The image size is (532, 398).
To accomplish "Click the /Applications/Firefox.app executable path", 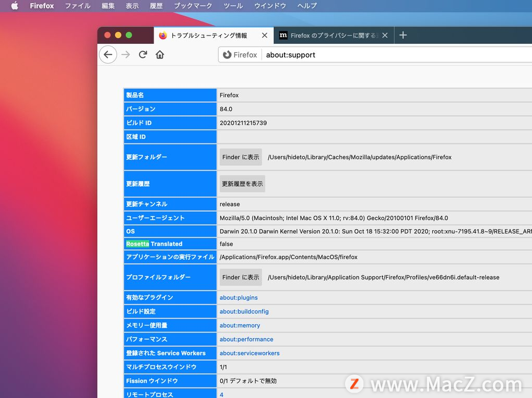I will coord(288,257).
